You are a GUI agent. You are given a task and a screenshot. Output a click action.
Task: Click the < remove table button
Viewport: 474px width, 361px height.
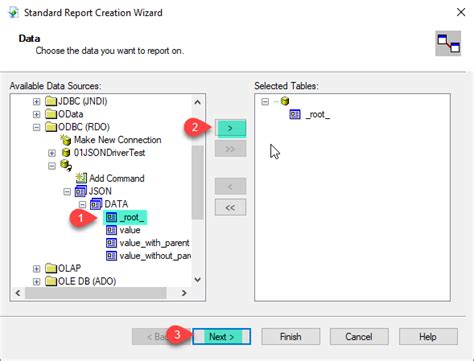tap(230, 187)
